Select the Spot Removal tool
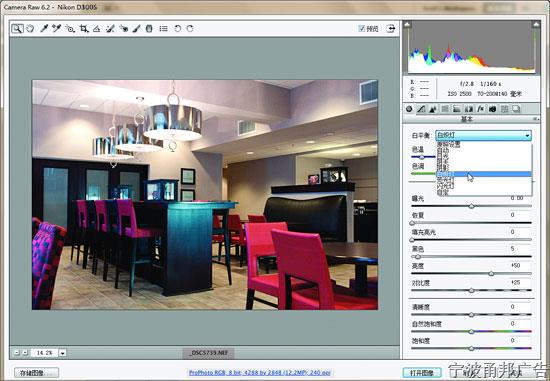The height and width of the screenshot is (381, 550). tap(110, 29)
